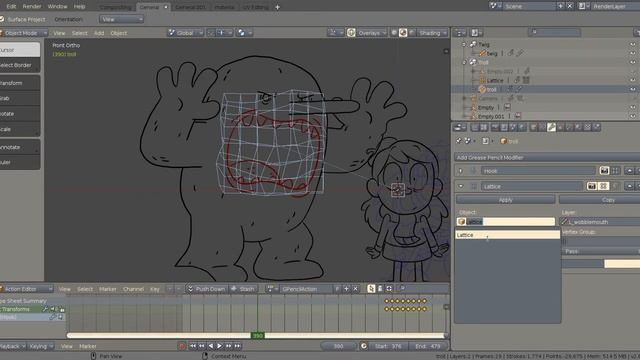Select the Transform tool

(20, 83)
